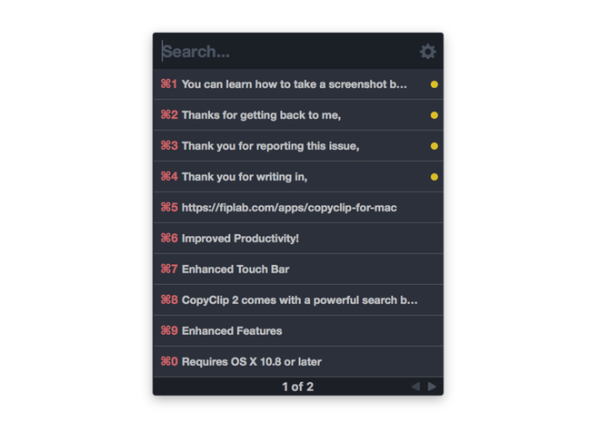
Task: Click the ⌘5 shortcut label
Action: point(169,207)
